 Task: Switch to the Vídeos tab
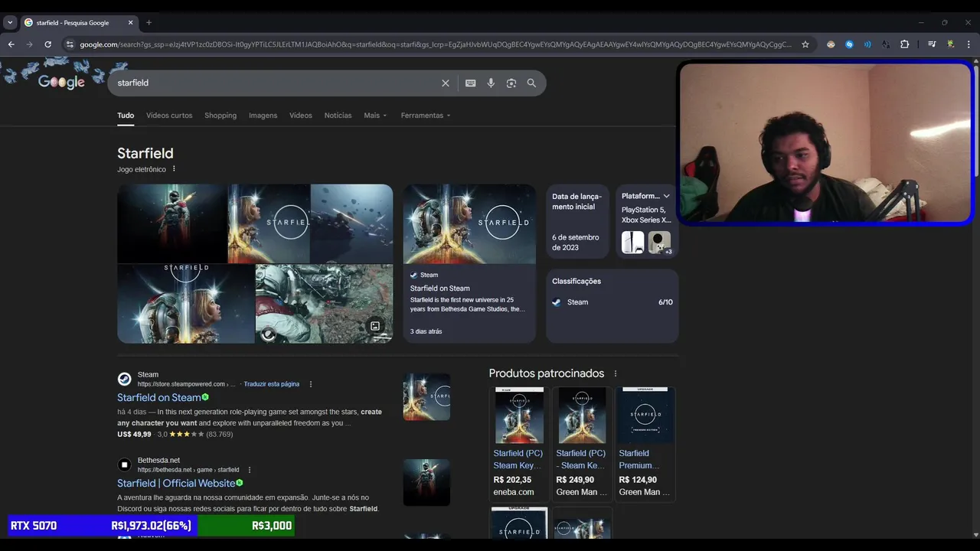pyautogui.click(x=301, y=116)
